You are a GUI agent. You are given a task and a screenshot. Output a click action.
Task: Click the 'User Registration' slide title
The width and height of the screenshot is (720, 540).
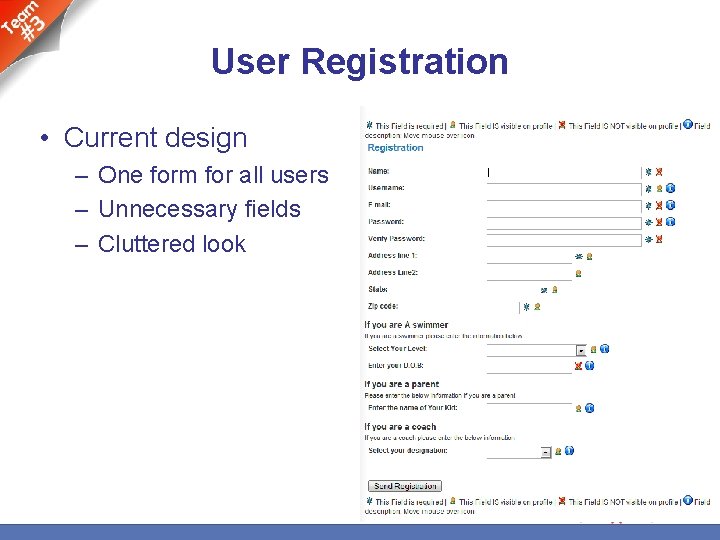(360, 62)
